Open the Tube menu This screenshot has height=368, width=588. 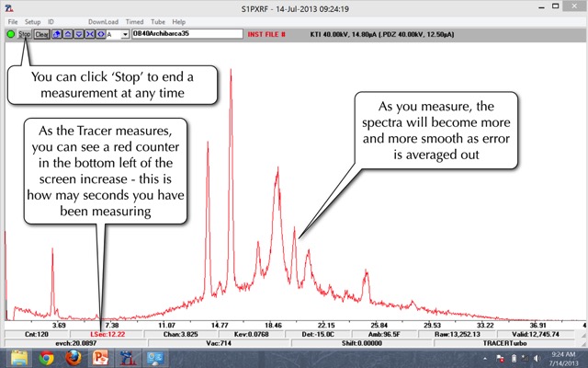tap(158, 21)
